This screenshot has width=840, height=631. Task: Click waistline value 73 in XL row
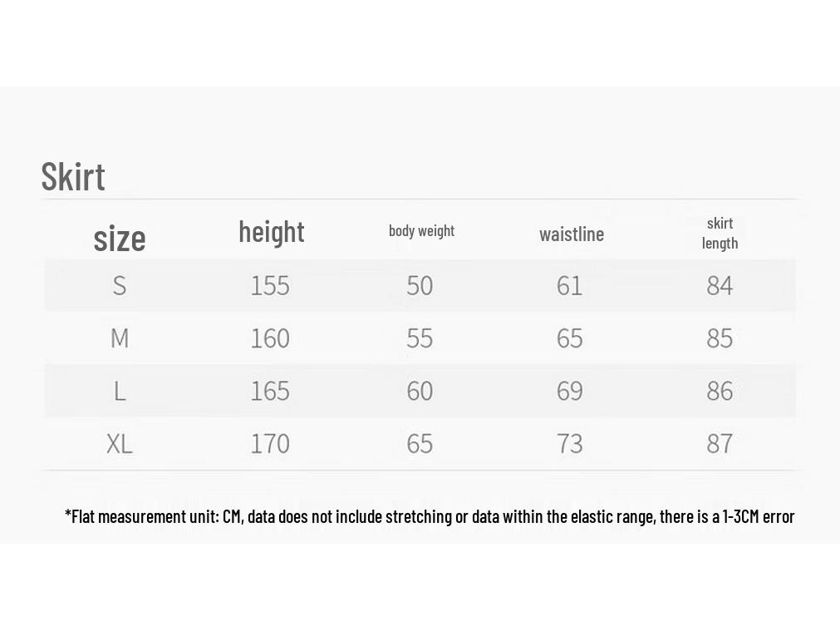[569, 443]
